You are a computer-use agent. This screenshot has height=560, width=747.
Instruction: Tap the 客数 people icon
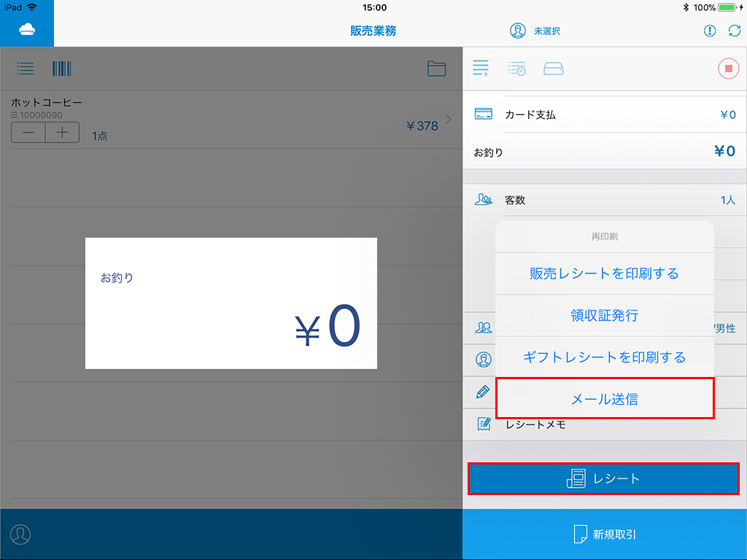tap(484, 199)
